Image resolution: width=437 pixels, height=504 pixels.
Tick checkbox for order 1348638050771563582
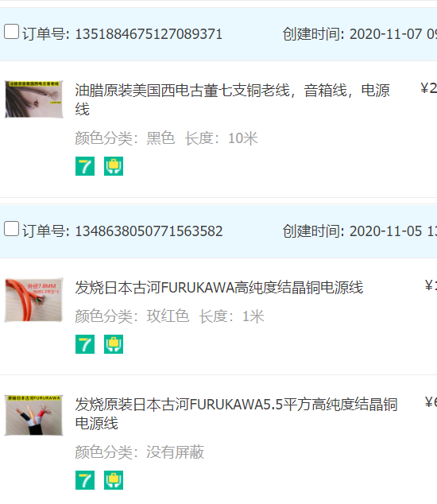(12, 228)
